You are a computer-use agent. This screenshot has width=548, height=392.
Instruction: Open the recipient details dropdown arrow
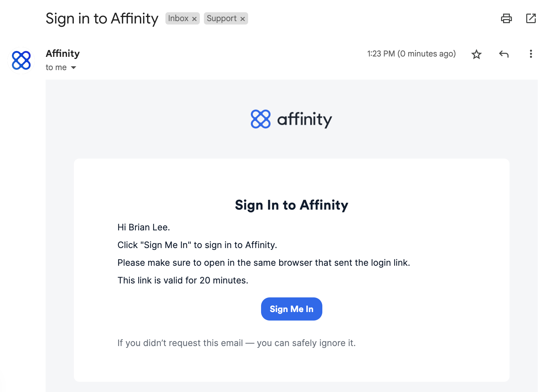pos(74,68)
